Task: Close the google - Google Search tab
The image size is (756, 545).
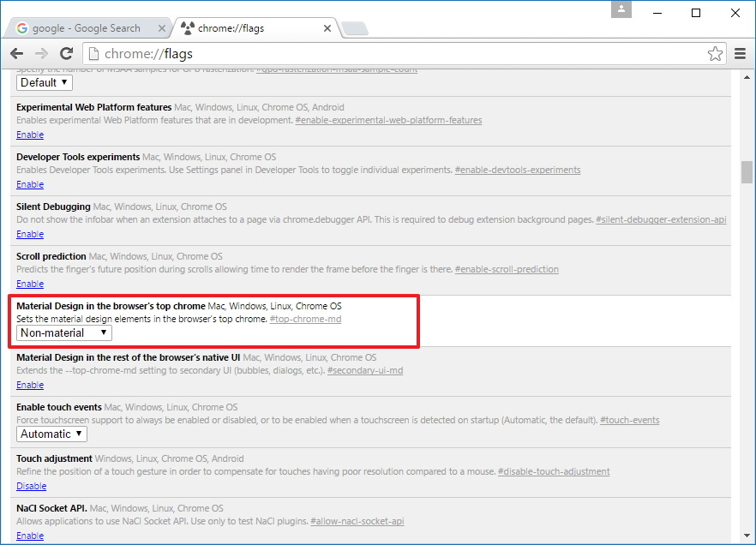Action: (162, 28)
